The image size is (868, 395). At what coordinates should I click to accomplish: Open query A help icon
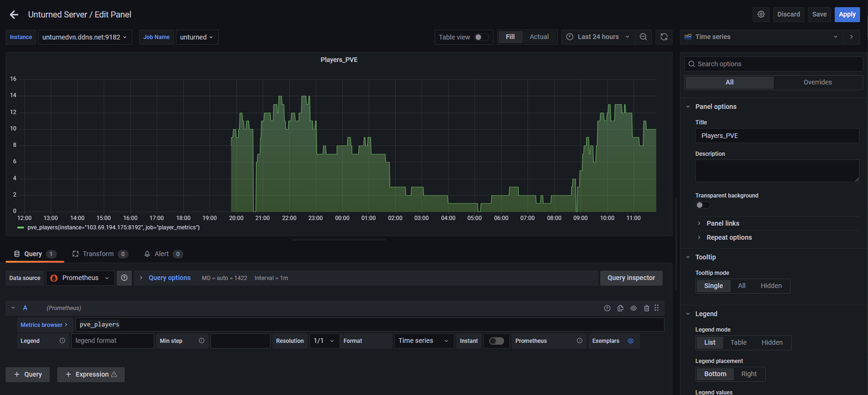pos(607,308)
